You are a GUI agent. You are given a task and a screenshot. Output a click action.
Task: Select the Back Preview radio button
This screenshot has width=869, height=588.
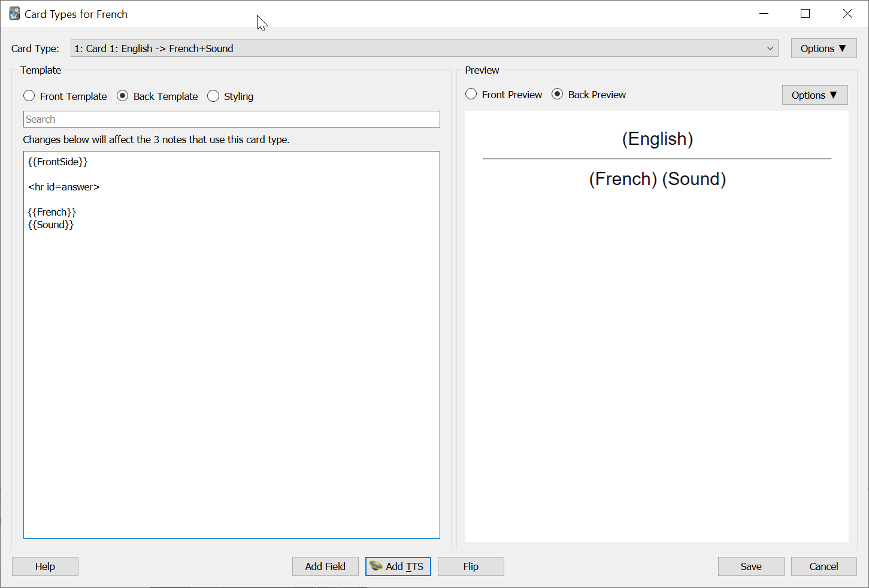coord(558,94)
